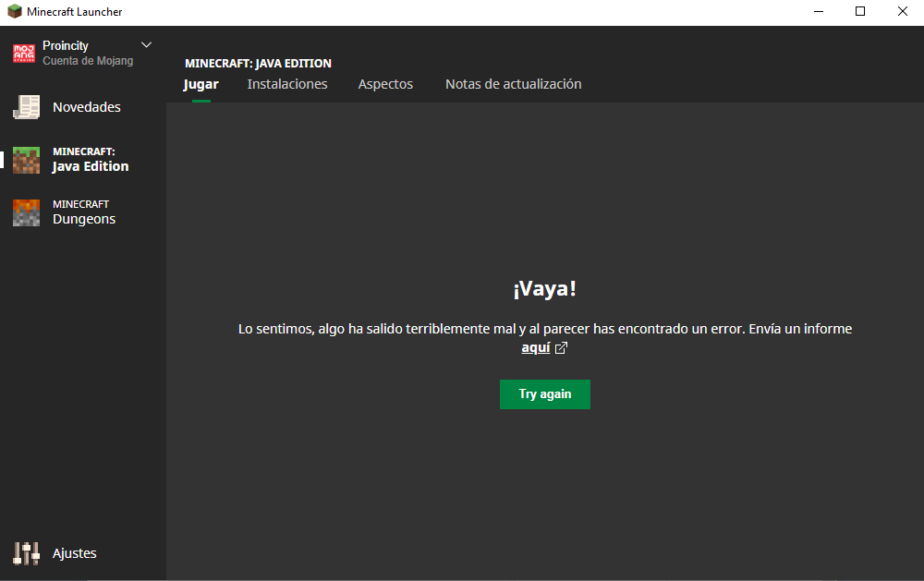Close the Minecraft Launcher window
The width and height of the screenshot is (924, 581).
tap(902, 12)
